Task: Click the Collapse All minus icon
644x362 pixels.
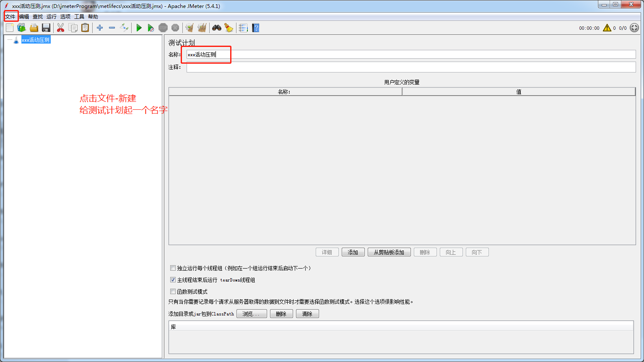Action: pos(112,28)
